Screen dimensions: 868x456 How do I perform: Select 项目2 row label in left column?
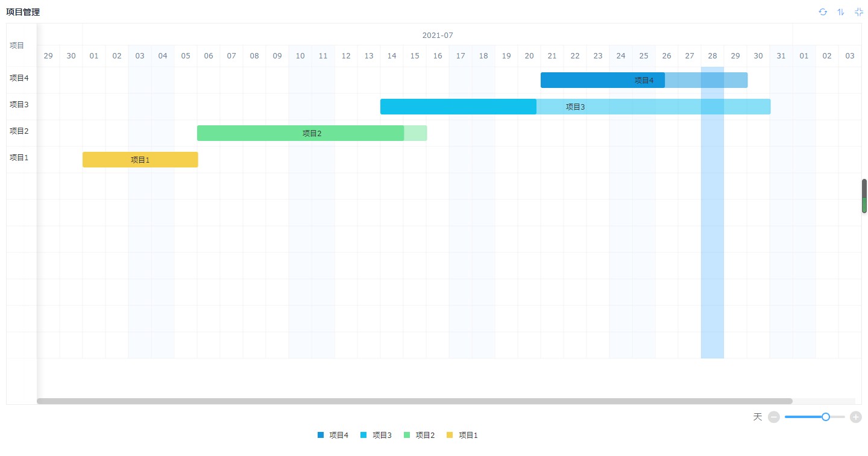click(x=19, y=131)
